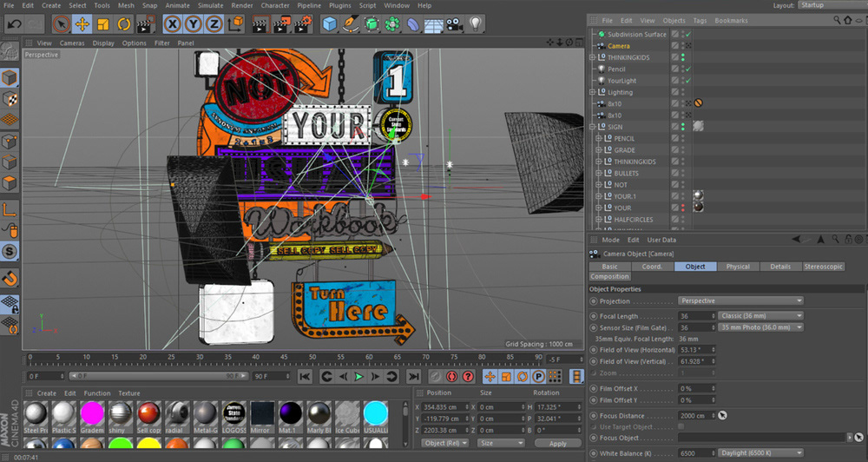Open Object (Rel) coordinate dropdown
Image resolution: width=868 pixels, height=462 pixels.
click(x=445, y=443)
